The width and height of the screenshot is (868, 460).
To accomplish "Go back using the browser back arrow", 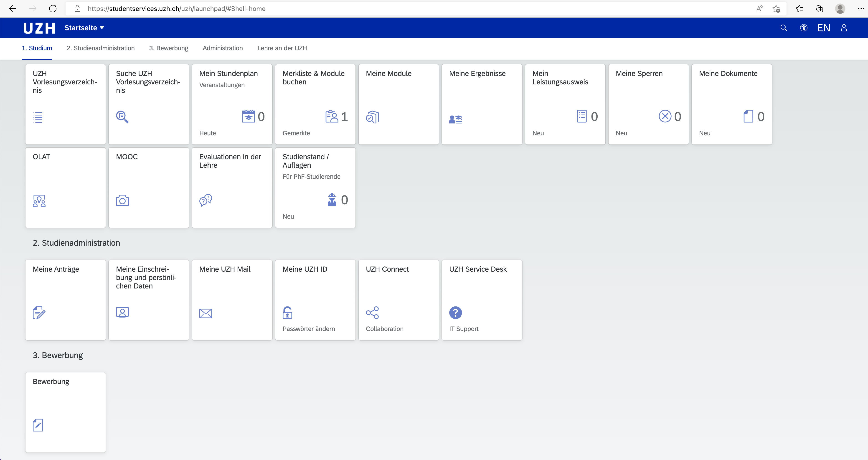I will click(x=13, y=9).
